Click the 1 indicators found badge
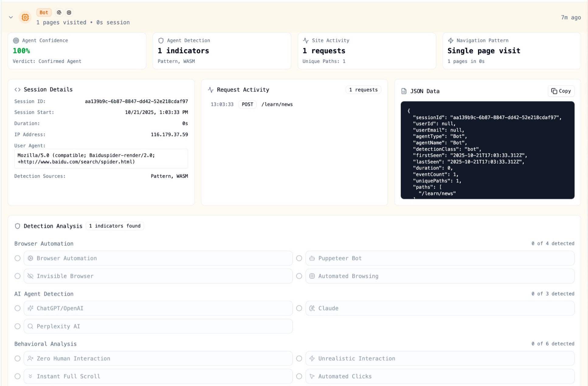The image size is (588, 386). [115, 226]
